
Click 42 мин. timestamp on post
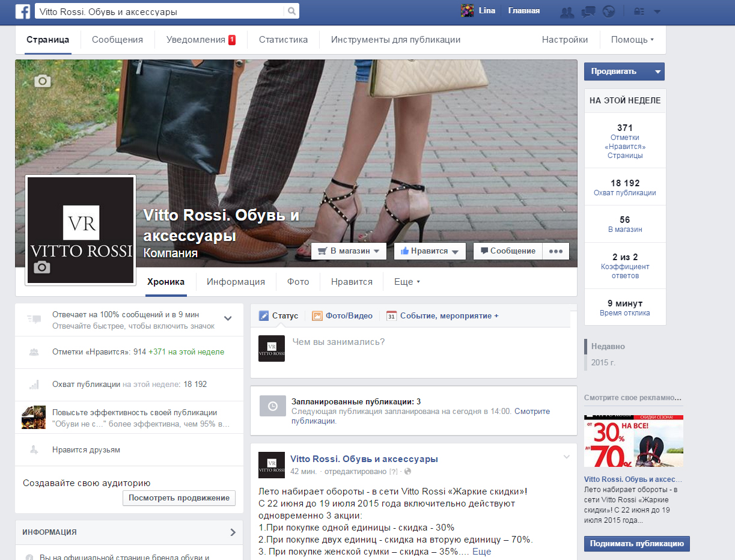303,471
